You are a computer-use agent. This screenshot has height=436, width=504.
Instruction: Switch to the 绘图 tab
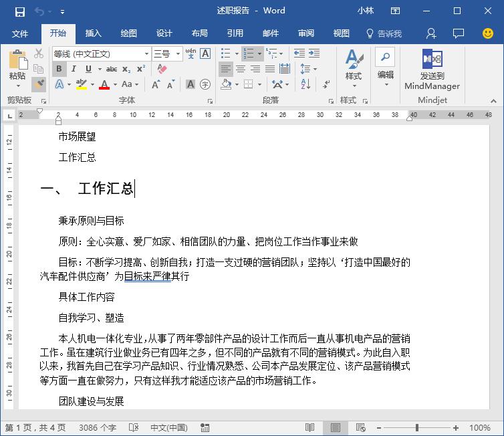[128, 33]
